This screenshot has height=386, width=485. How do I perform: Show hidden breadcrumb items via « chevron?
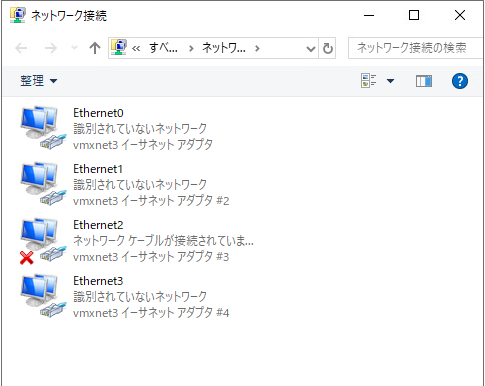[x=136, y=49]
